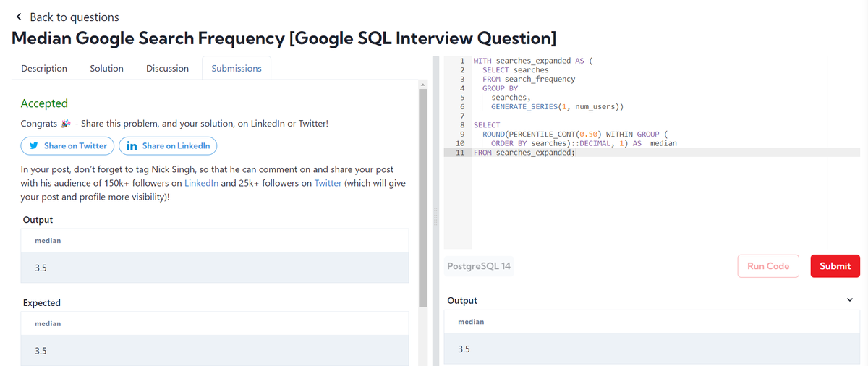Click the median header in right Output
868x366 pixels.
[x=471, y=321]
